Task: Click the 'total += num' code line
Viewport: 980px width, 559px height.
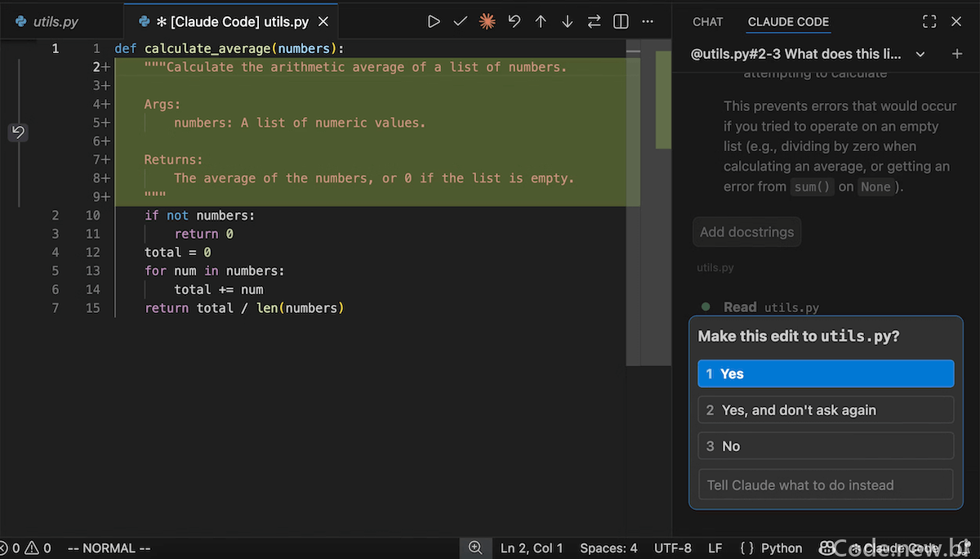Action: coord(219,289)
